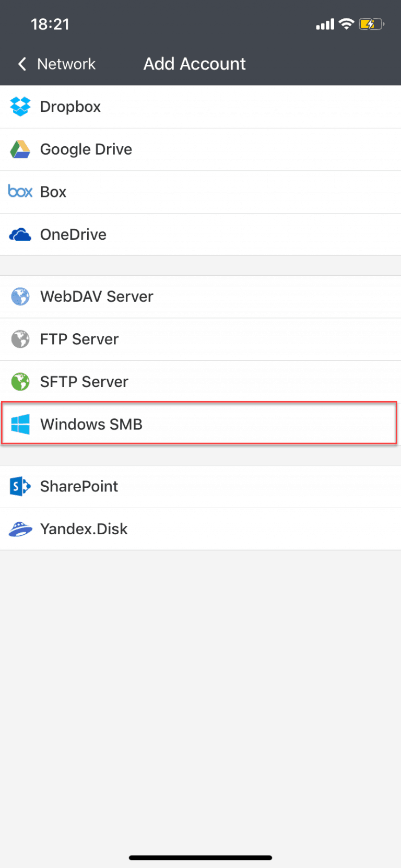The image size is (401, 868).
Task: Return to the Network screen
Action: click(66, 64)
